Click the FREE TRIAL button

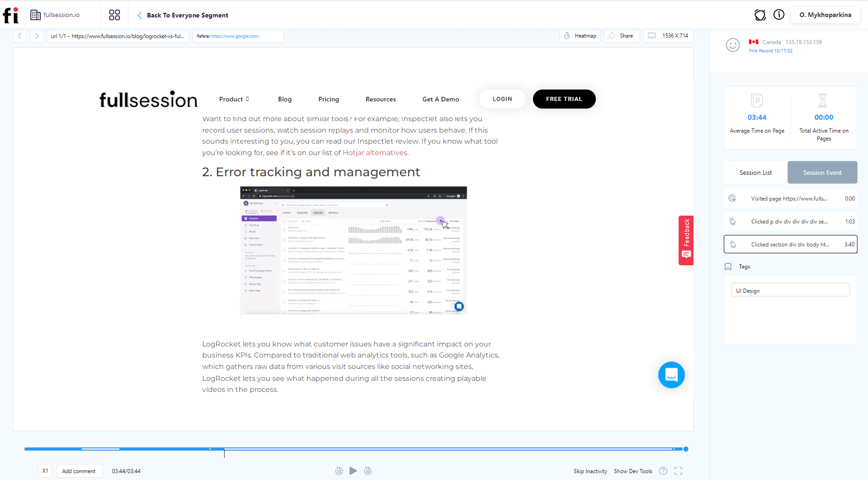click(x=564, y=99)
